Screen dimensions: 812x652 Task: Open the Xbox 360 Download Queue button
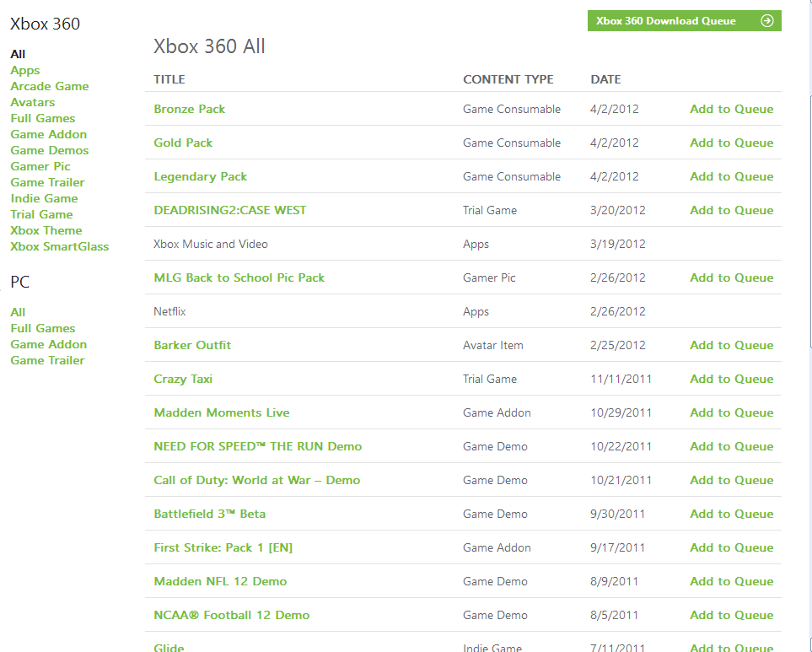point(684,21)
